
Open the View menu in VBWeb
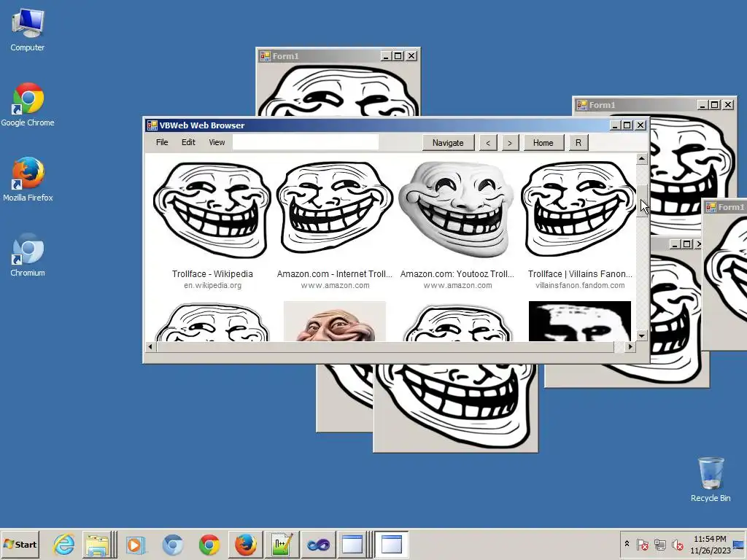[x=217, y=142]
